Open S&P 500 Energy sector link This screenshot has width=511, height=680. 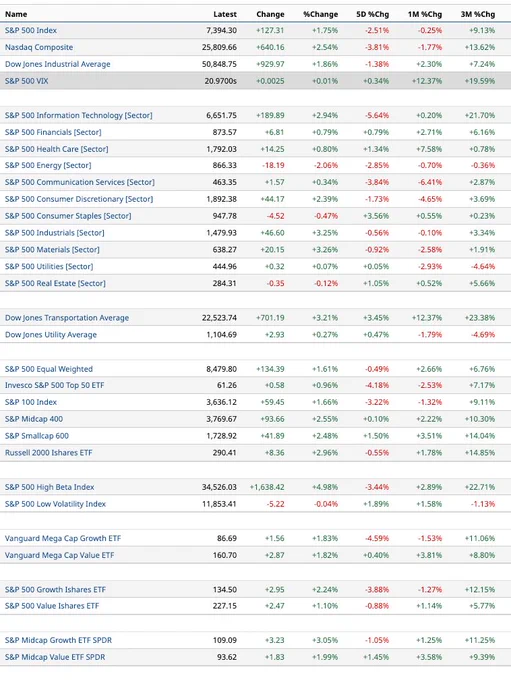pyautogui.click(x=48, y=165)
